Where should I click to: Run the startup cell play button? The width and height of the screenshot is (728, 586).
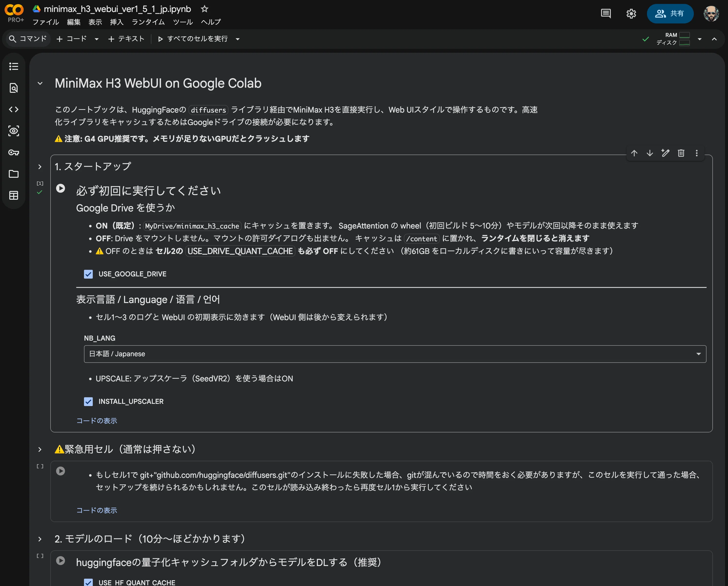[x=61, y=188]
